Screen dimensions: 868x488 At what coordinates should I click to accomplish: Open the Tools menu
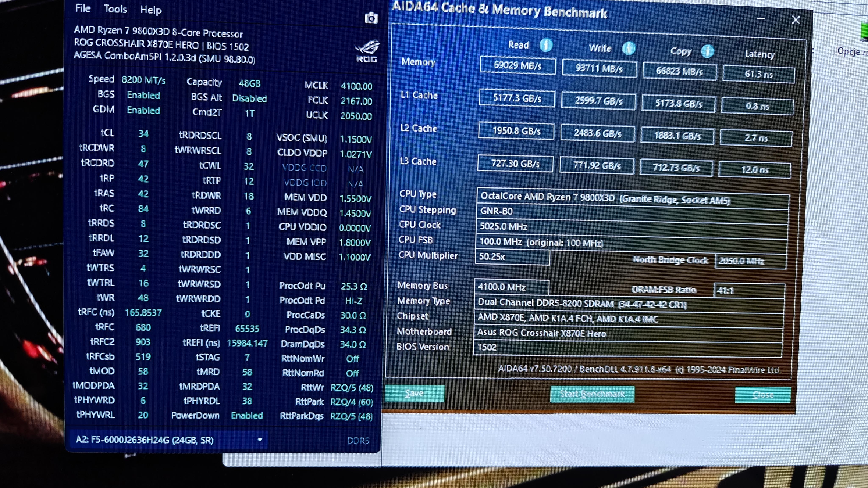[x=115, y=9]
